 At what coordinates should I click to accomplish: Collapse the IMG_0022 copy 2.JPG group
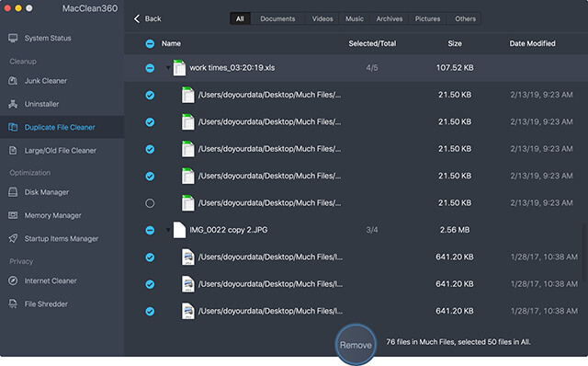(x=167, y=230)
